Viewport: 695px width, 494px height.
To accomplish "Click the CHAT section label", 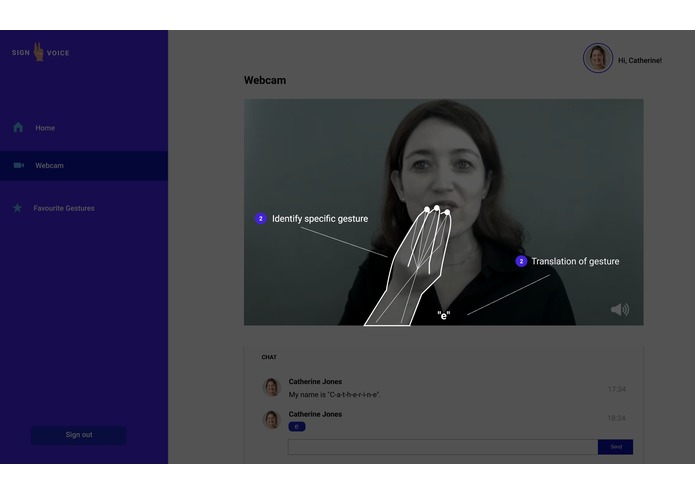I will [269, 357].
